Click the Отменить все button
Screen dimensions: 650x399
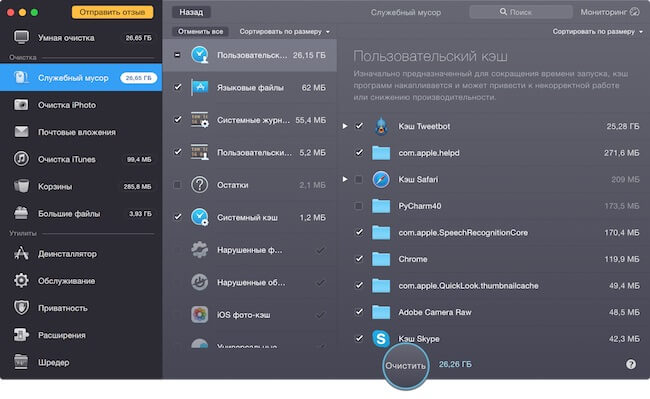tap(200, 31)
